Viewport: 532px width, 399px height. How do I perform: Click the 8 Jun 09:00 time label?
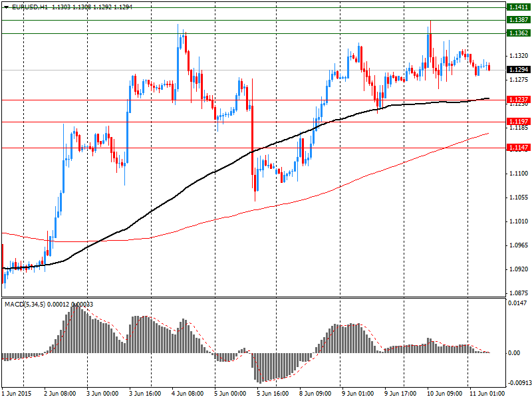click(315, 394)
